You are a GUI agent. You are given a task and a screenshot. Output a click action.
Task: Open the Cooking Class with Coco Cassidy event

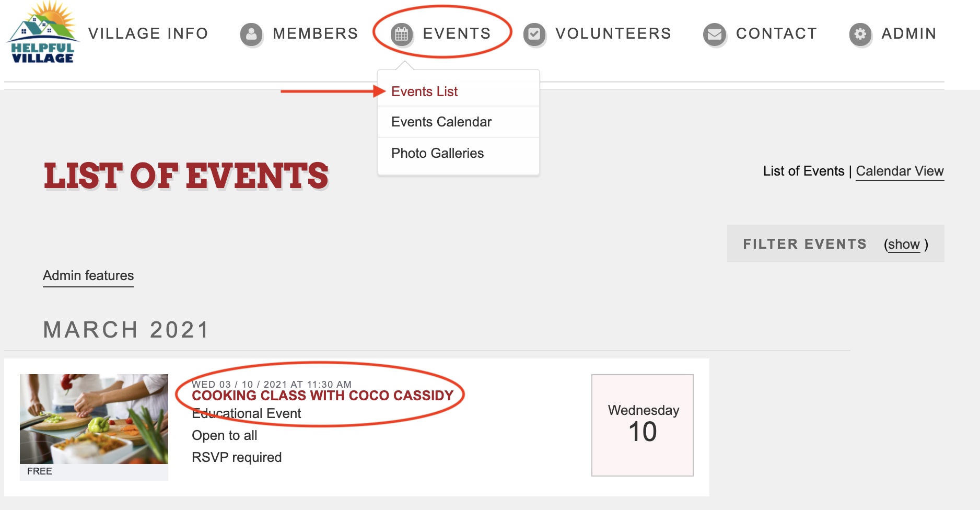click(x=323, y=396)
